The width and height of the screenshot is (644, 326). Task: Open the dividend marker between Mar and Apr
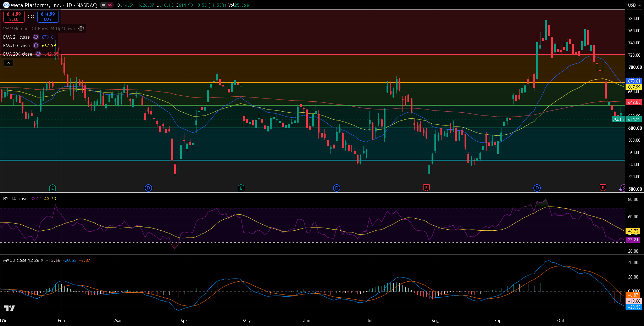tap(148, 188)
